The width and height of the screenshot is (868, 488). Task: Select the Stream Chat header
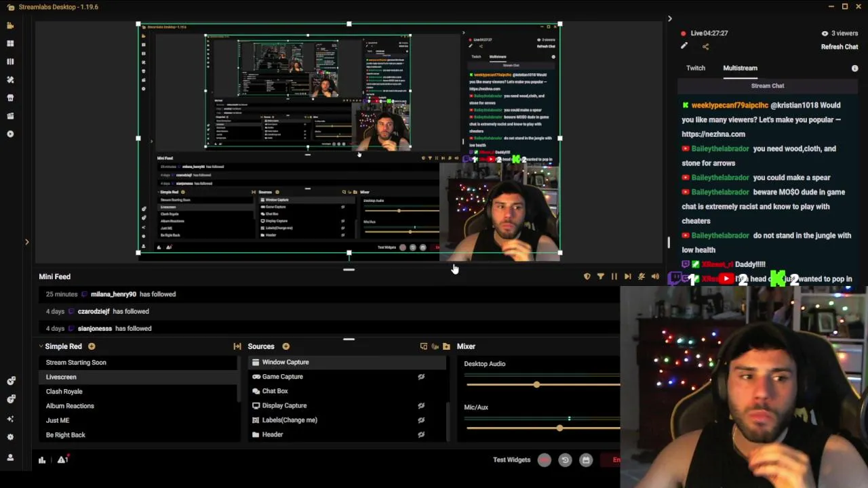tap(768, 86)
